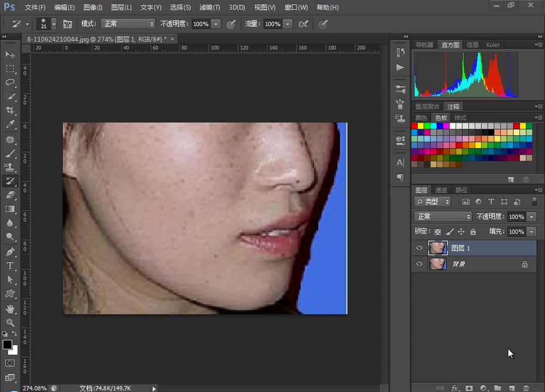Viewport: 545px width, 392px height.
Task: Open the brush 模式 blending dropdown
Action: tap(129, 24)
